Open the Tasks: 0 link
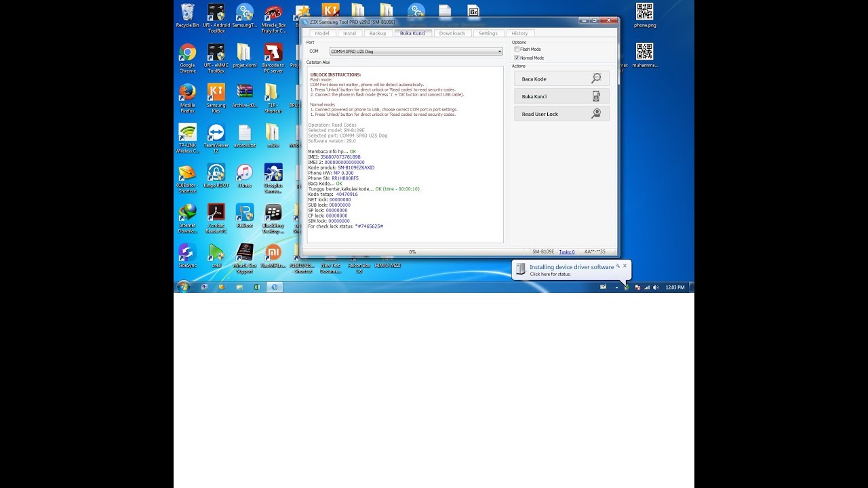The width and height of the screenshot is (868, 488). (567, 252)
